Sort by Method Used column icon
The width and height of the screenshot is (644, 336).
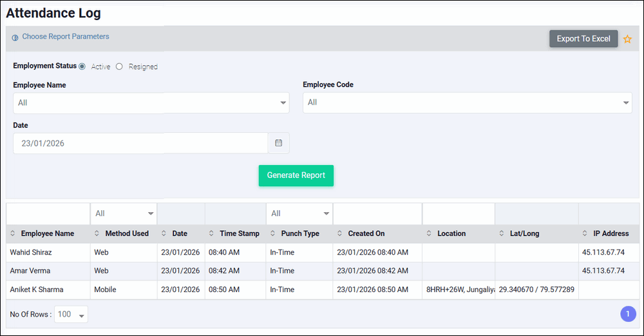tap(97, 233)
